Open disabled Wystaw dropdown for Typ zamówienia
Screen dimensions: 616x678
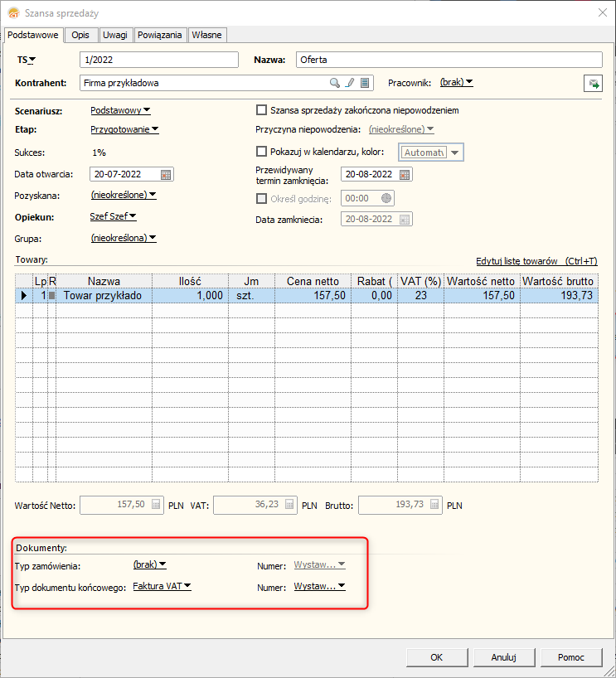pos(320,564)
